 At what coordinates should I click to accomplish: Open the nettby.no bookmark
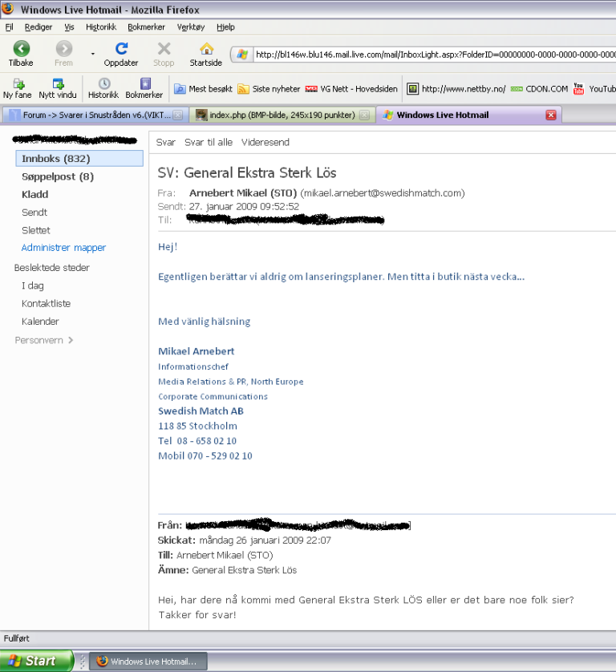(456, 89)
